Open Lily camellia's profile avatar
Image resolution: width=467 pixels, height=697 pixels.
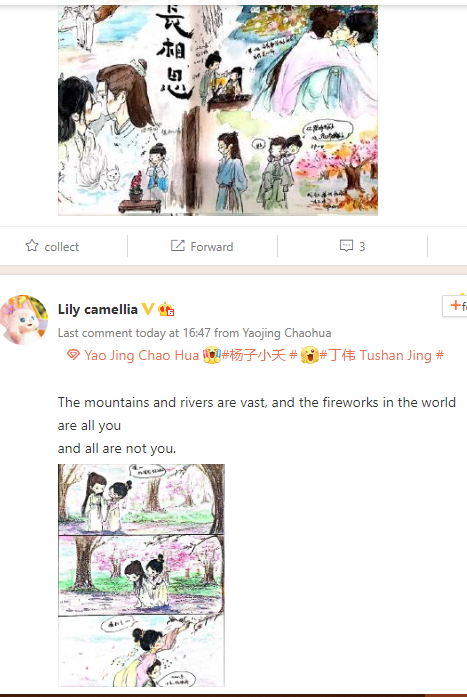pos(24,319)
